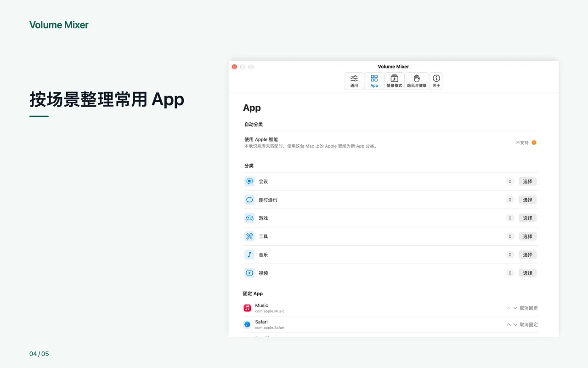Image resolution: width=588 pixels, height=368 pixels.
Task: Go to the 隐私与健康 tab
Action: [x=417, y=81]
